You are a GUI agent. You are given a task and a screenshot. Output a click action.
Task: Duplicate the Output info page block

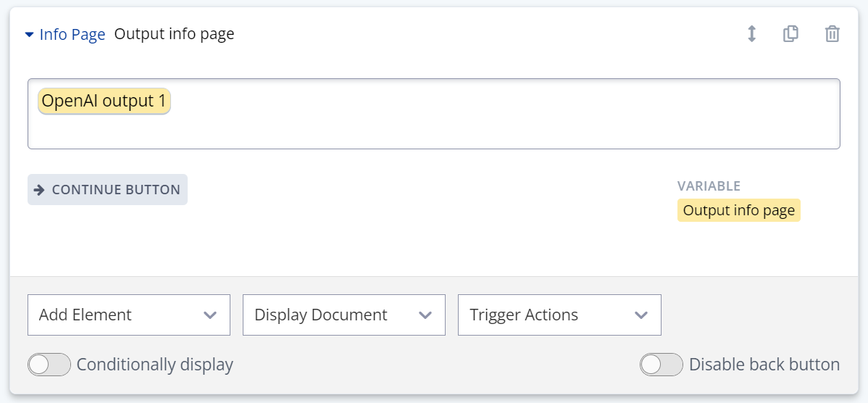pyautogui.click(x=791, y=34)
